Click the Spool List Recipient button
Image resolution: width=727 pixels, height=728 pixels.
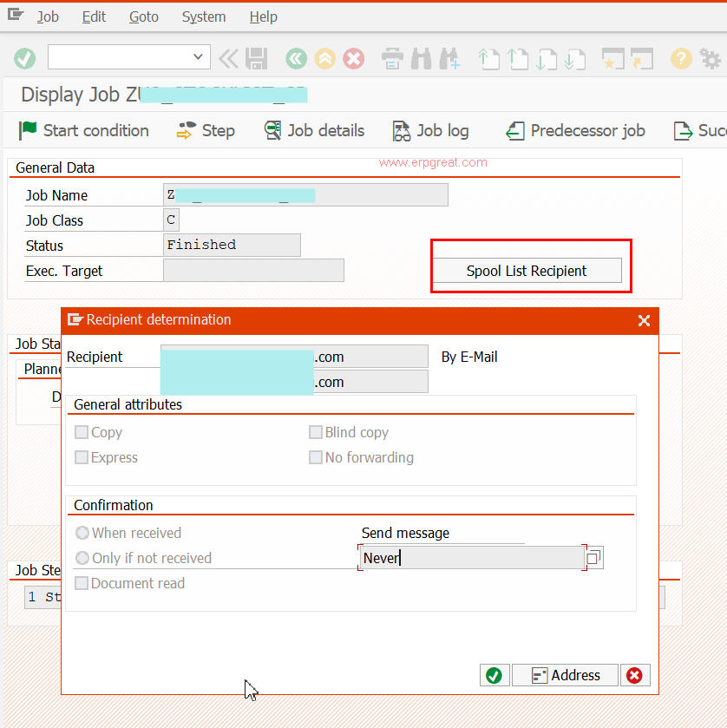(527, 271)
